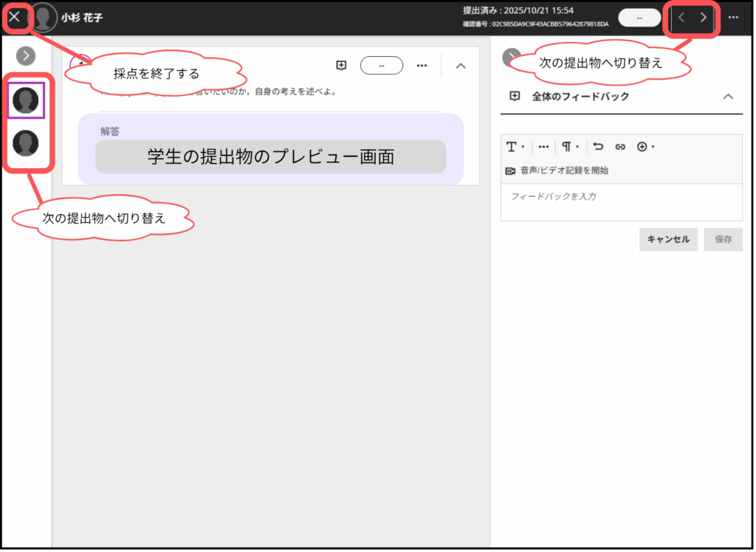Select the second student avatar thumbnail
The height and width of the screenshot is (552, 756).
[x=26, y=143]
